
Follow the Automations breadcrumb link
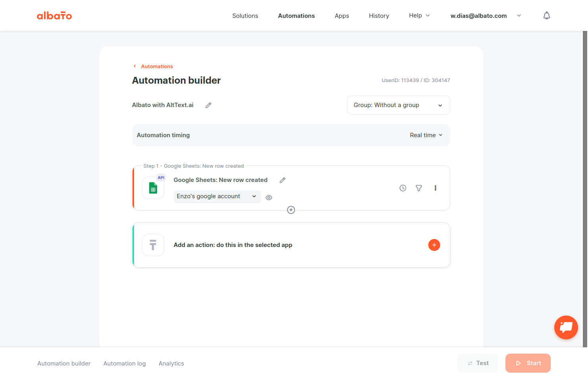tap(157, 66)
